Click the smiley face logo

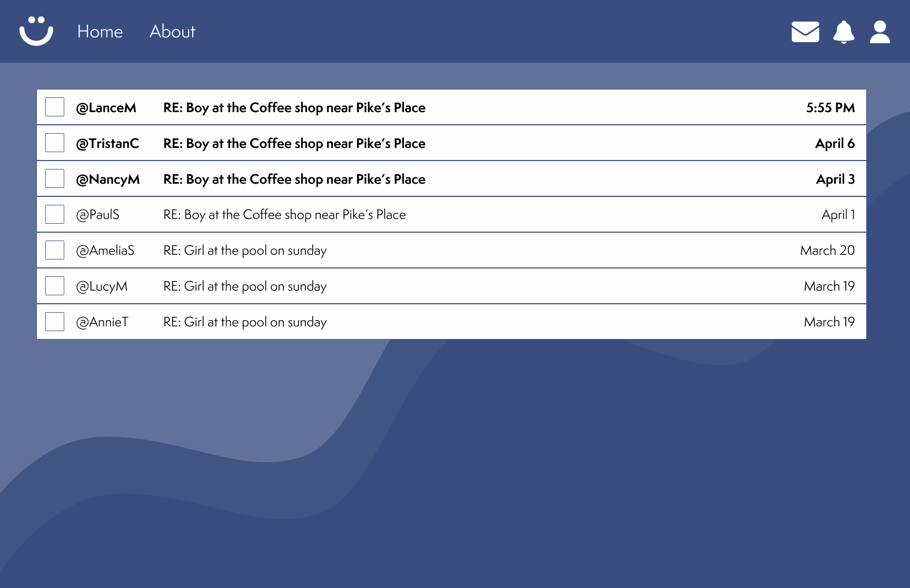pyautogui.click(x=36, y=31)
